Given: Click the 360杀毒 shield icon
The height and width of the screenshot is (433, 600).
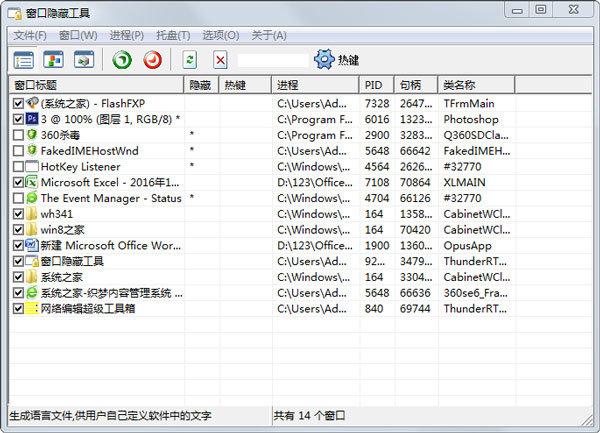Looking at the screenshot, I should (x=32, y=135).
